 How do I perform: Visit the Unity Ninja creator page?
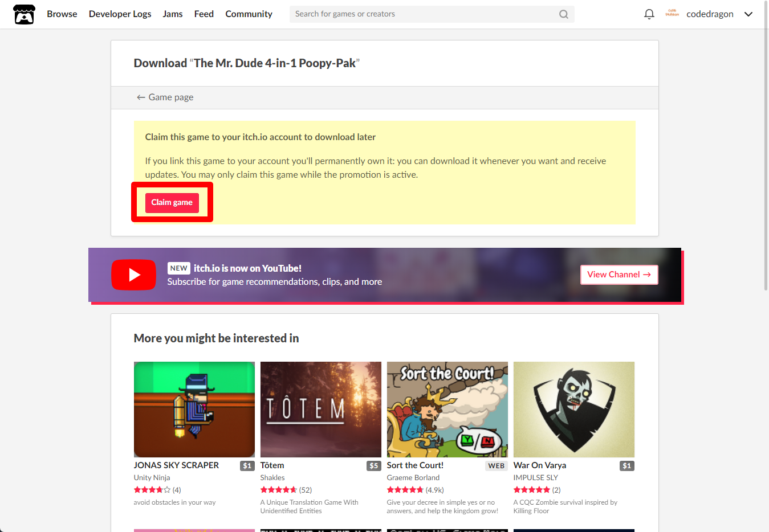pos(152,478)
